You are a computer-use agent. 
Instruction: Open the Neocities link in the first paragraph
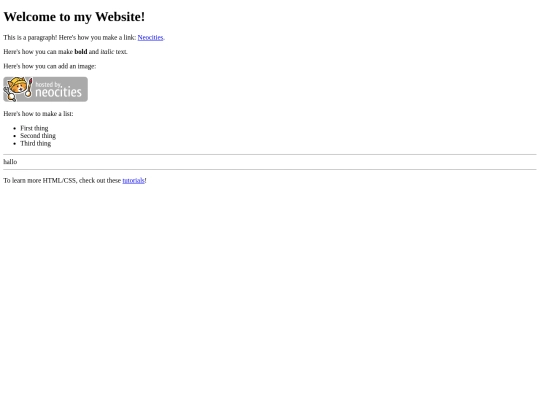point(150,38)
